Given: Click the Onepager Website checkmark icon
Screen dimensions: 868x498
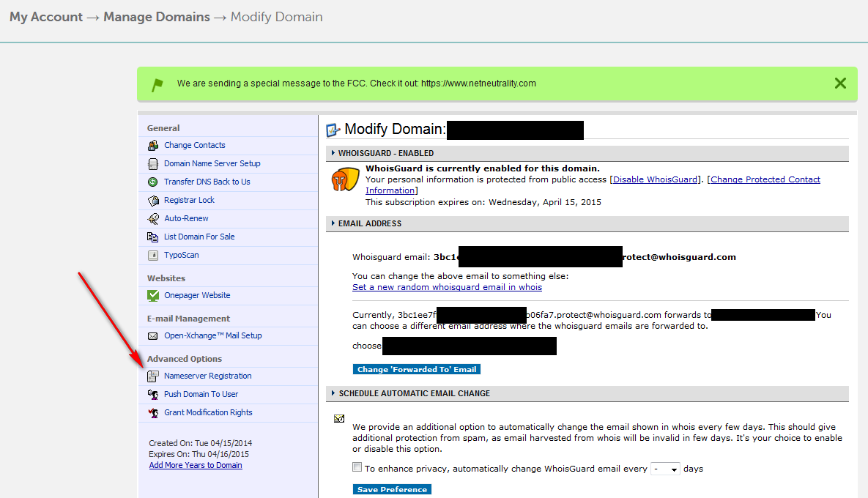Looking at the screenshot, I should pos(153,295).
